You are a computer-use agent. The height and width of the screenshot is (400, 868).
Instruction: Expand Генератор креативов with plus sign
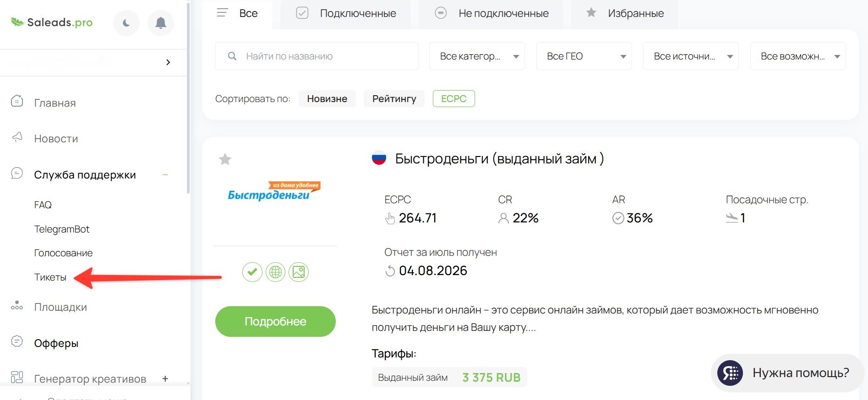point(165,379)
